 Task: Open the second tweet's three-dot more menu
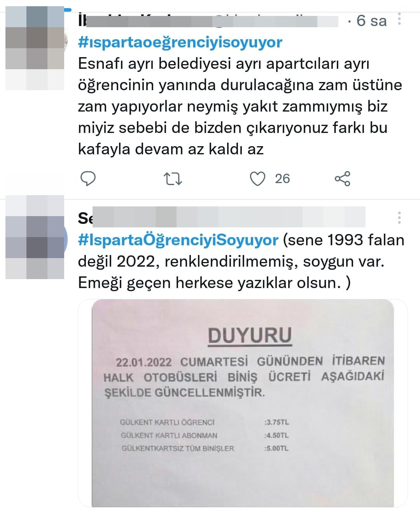(399, 218)
